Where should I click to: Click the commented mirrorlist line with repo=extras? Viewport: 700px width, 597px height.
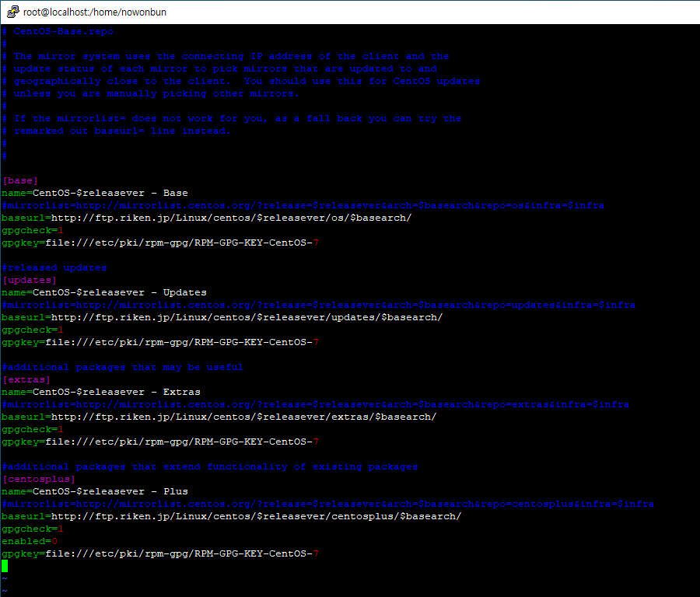(316, 405)
